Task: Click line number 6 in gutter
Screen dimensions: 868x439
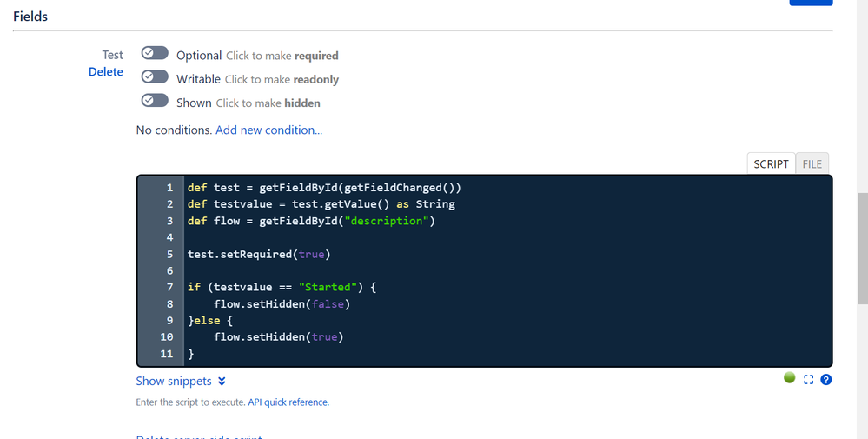Action: point(170,270)
